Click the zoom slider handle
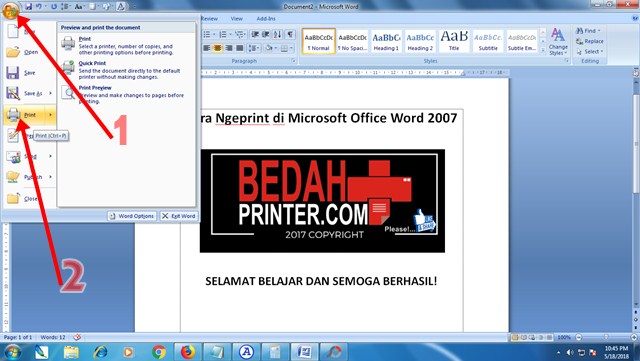640x361 pixels. (606, 337)
